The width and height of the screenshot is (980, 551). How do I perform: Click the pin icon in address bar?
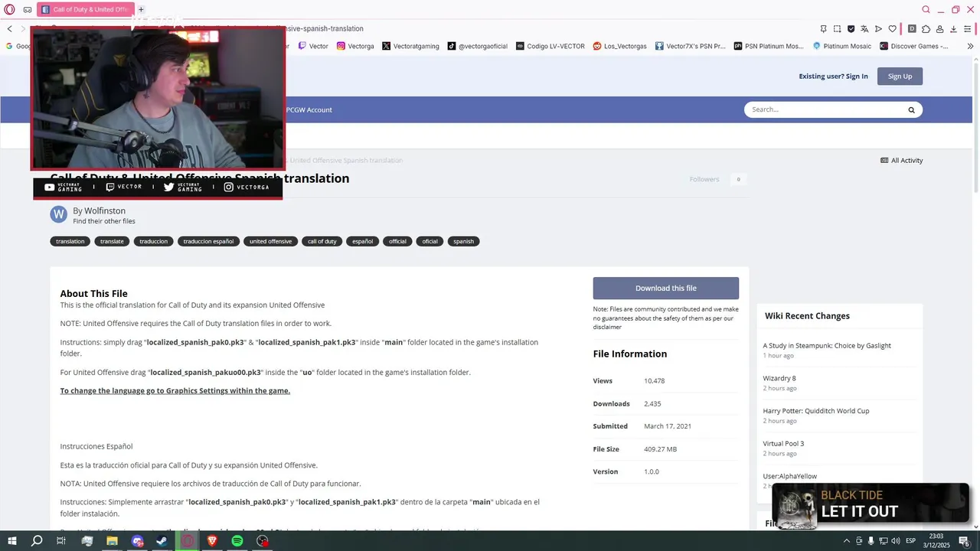824,29
